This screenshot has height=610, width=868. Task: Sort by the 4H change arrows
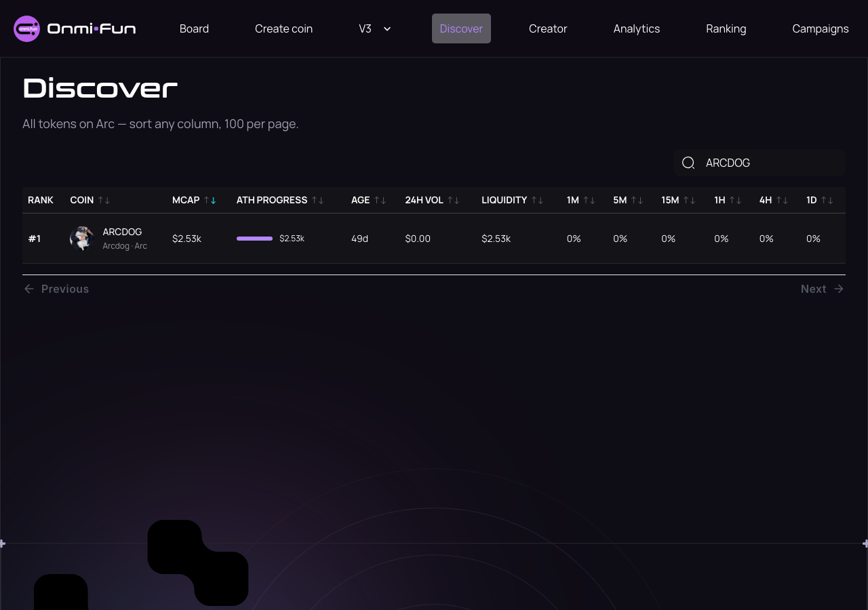point(783,200)
